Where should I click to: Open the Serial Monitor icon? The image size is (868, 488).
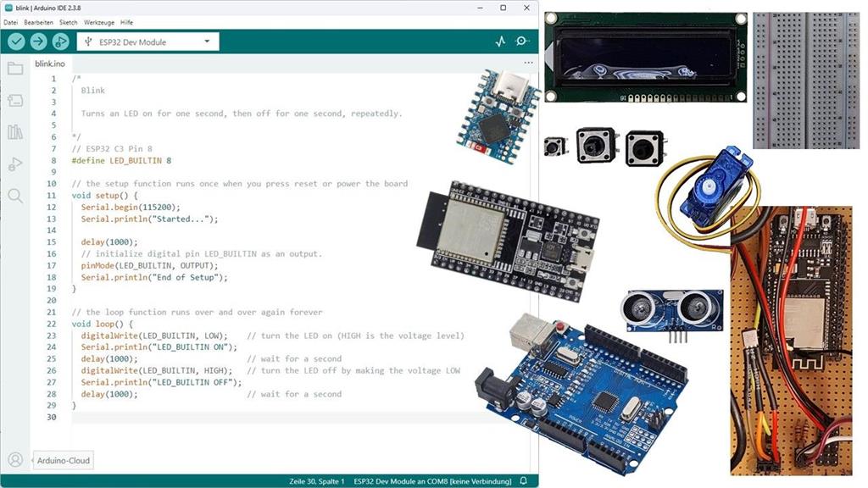coord(521,42)
